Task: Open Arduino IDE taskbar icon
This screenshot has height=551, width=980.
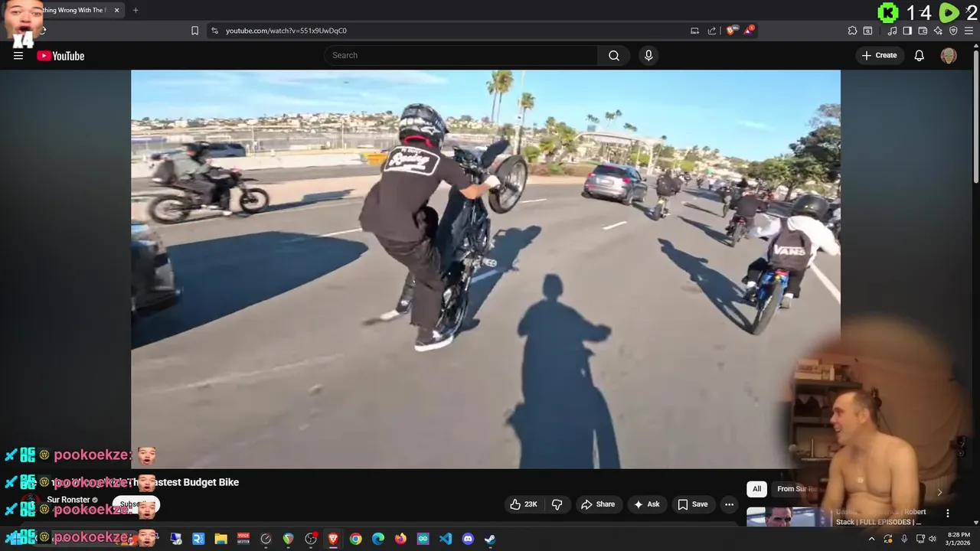Action: 423,539
